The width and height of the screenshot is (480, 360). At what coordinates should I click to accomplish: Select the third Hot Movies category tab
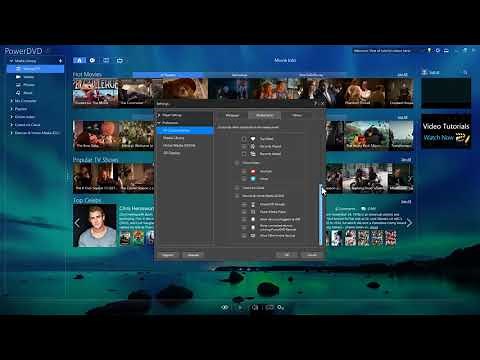(311, 75)
